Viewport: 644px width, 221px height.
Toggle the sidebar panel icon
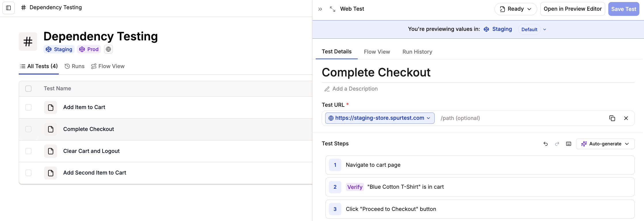[x=9, y=8]
